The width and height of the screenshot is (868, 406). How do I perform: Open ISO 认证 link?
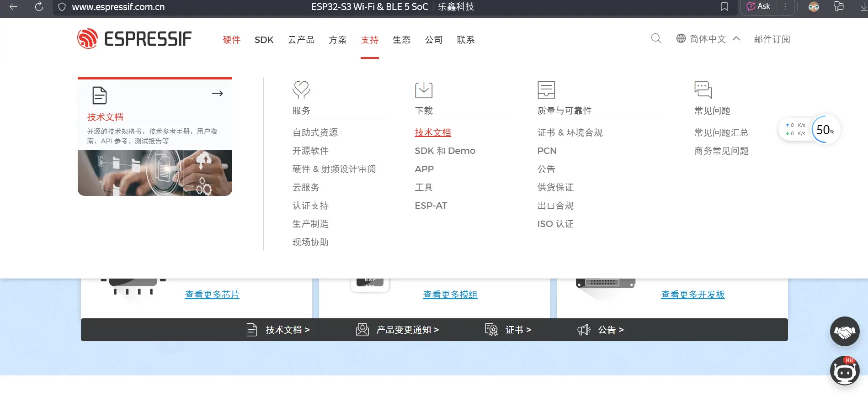[555, 224]
